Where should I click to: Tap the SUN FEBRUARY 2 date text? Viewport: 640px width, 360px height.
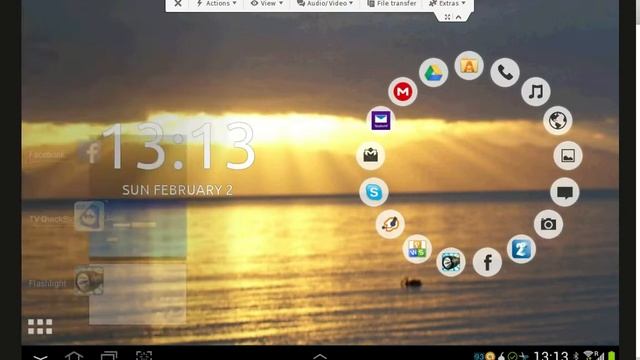pyautogui.click(x=178, y=190)
